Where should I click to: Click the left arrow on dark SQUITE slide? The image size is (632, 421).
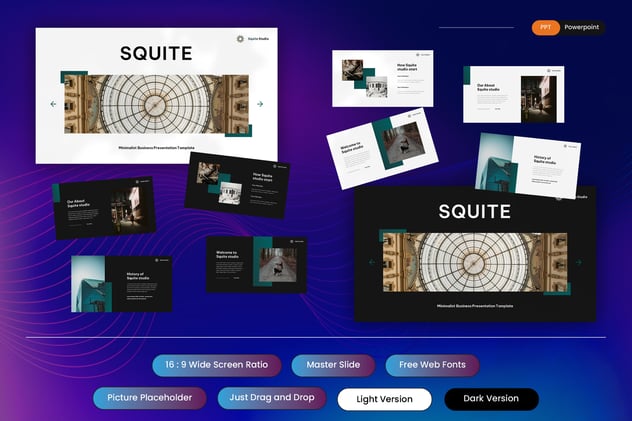[x=372, y=262]
